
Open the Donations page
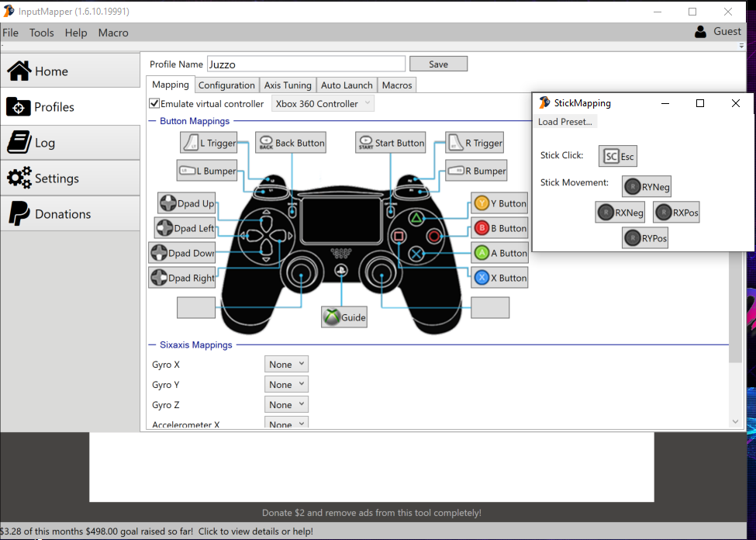(x=70, y=214)
